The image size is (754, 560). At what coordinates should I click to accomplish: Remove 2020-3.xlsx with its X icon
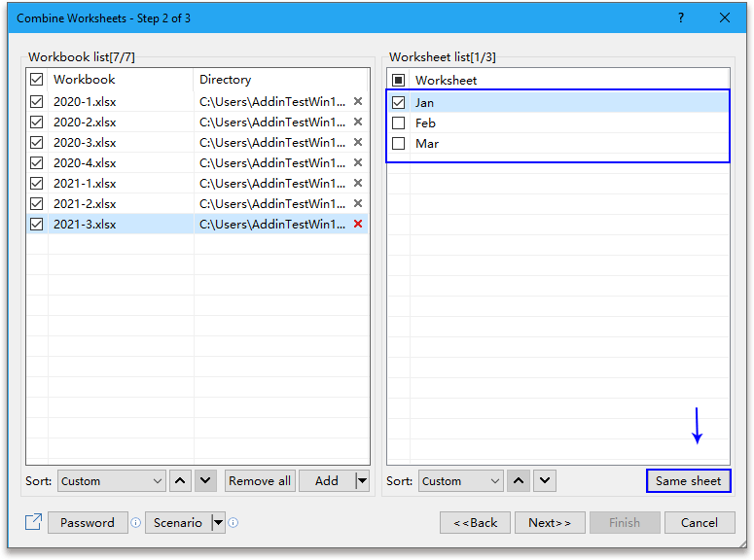358,142
